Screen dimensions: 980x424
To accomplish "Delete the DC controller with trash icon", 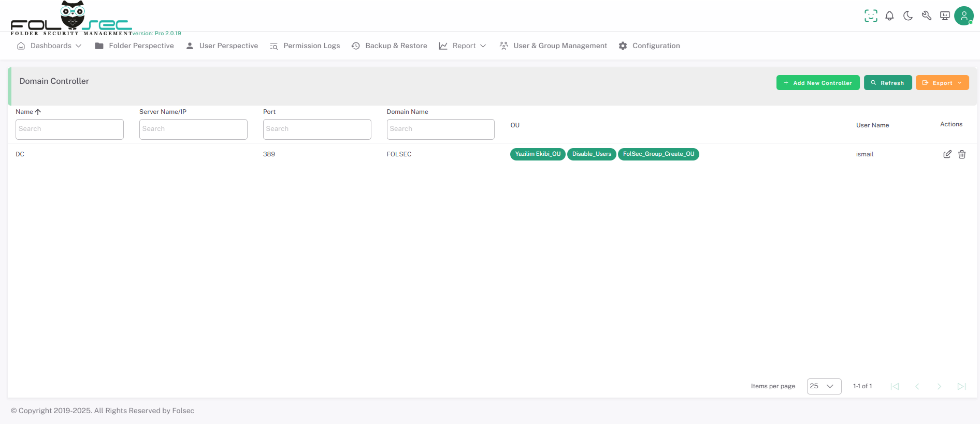I will pyautogui.click(x=962, y=154).
